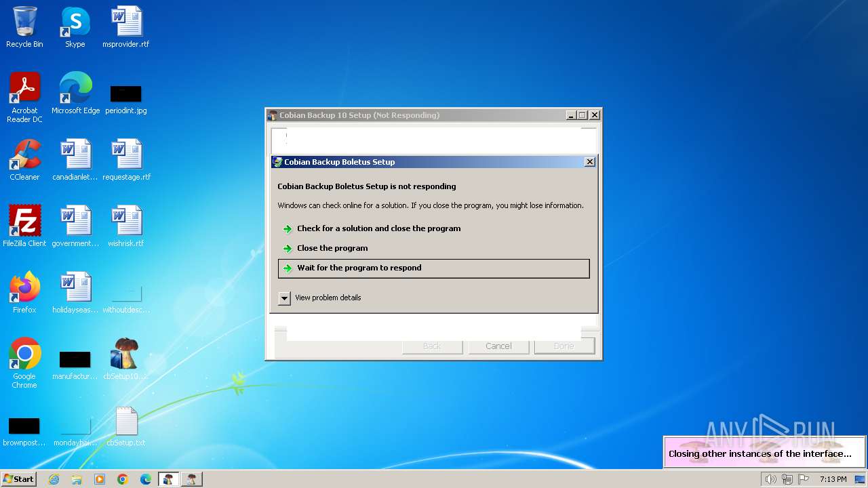Open cbSetup.txt text file
868x488 pixels.
(126, 426)
